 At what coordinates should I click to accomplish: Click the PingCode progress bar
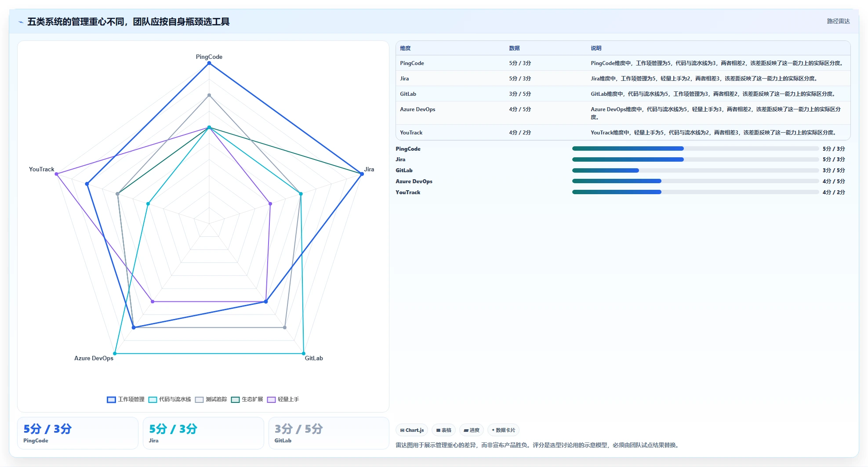click(x=695, y=148)
